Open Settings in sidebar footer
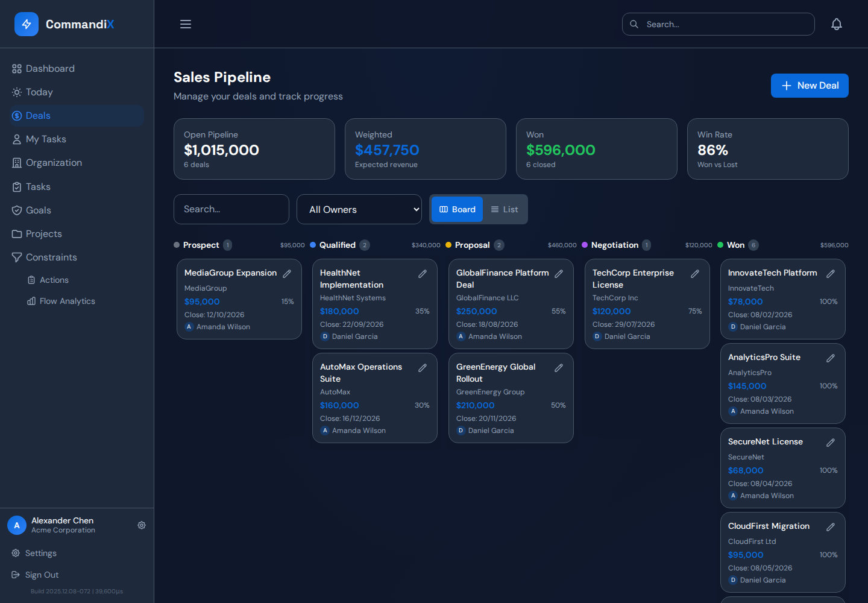868x603 pixels. pyautogui.click(x=77, y=553)
